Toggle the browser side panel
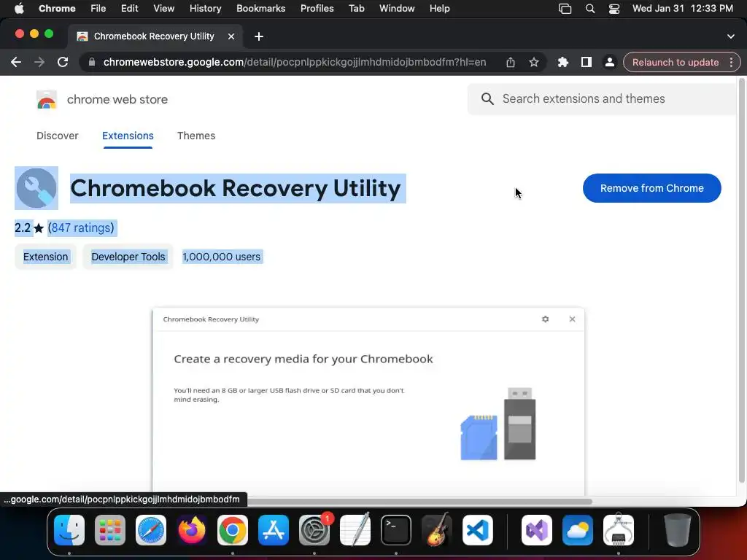 586,63
